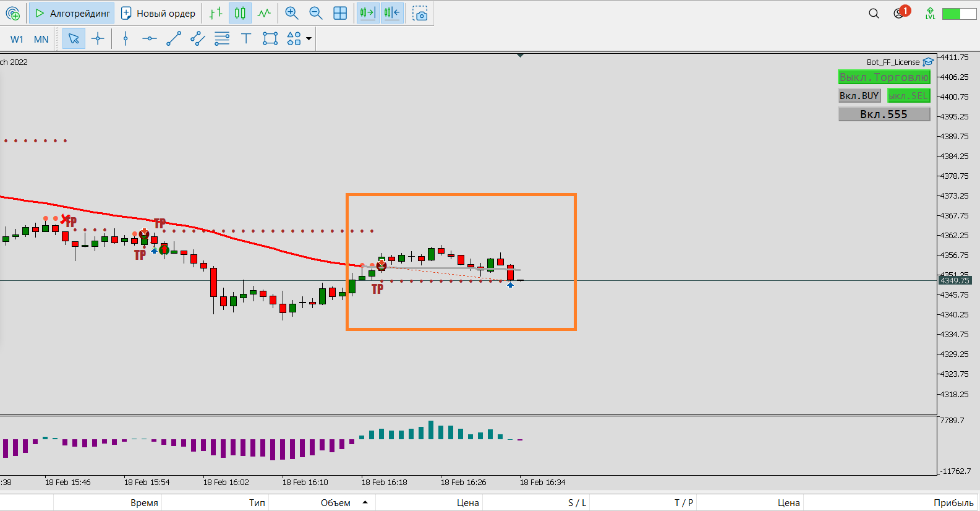The image size is (980, 511).
Task: Open the Новый ордер dialog
Action: tap(158, 13)
